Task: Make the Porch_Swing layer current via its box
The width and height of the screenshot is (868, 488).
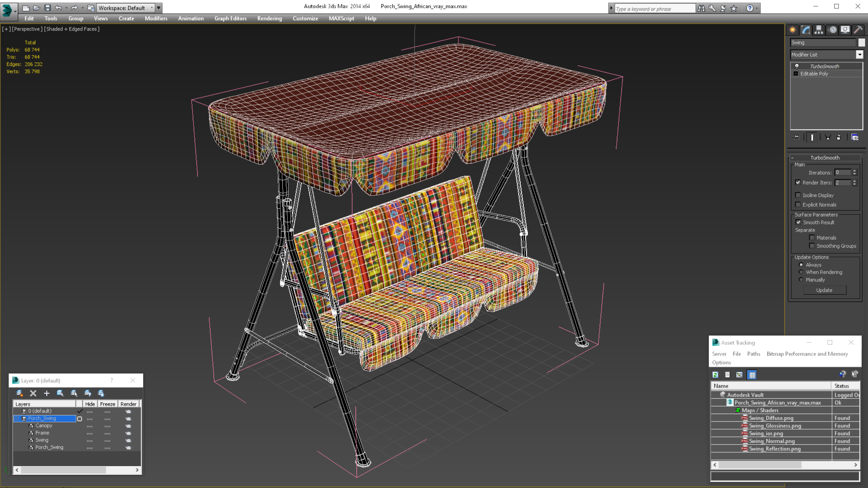Action: point(80,419)
